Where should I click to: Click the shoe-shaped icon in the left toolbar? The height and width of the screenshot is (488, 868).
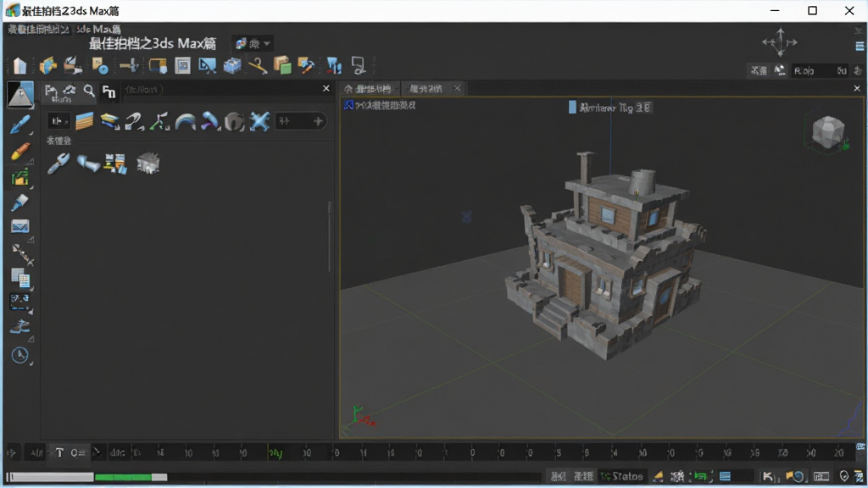coord(20,326)
